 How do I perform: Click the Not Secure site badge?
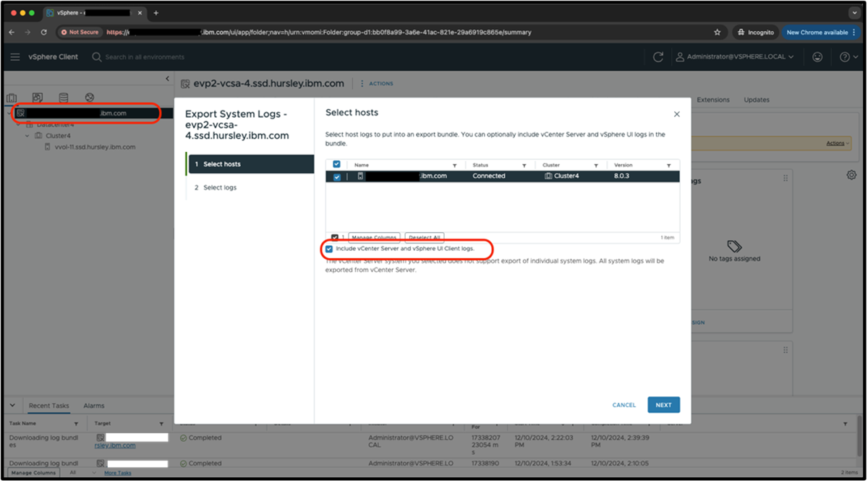[80, 32]
